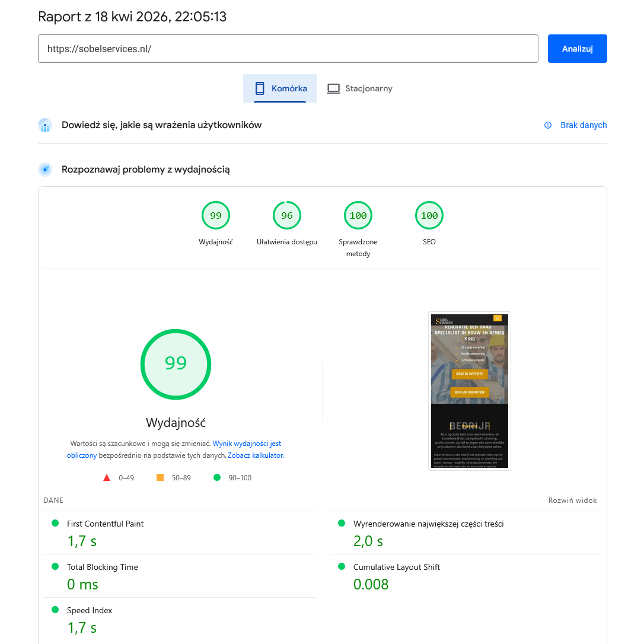Click the URL input field

(288, 49)
